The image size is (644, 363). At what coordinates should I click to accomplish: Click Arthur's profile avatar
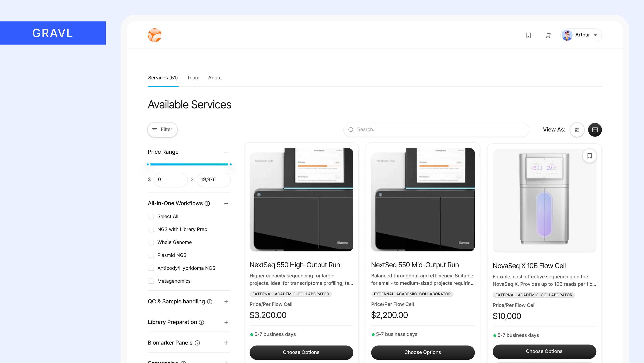567,35
